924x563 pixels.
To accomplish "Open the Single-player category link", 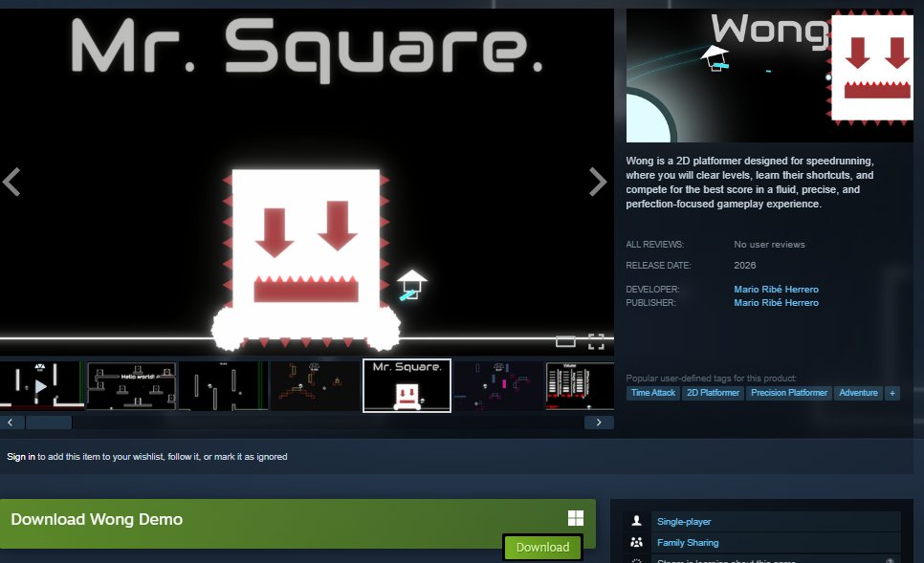I will [x=684, y=522].
